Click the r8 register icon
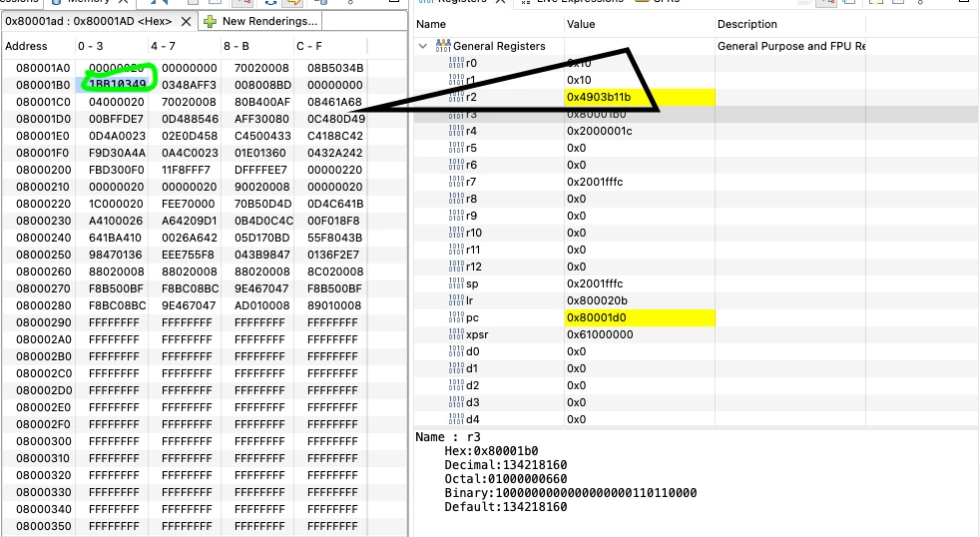 point(456,199)
